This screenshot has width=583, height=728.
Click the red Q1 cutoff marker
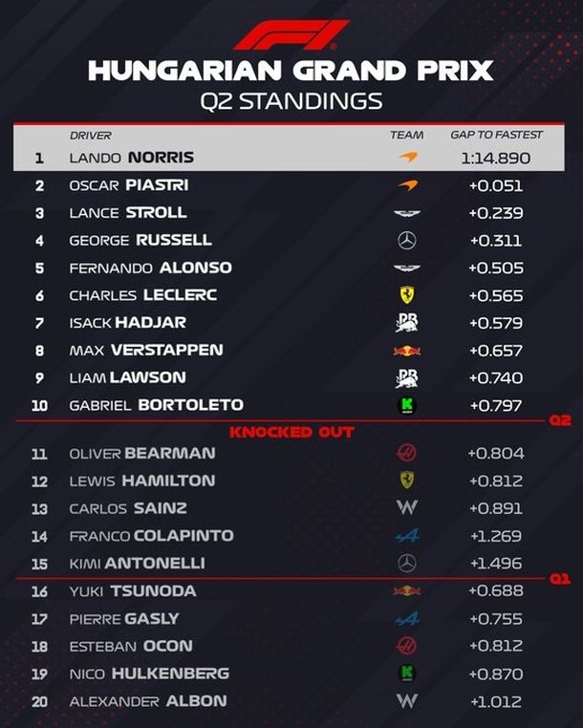click(x=559, y=578)
